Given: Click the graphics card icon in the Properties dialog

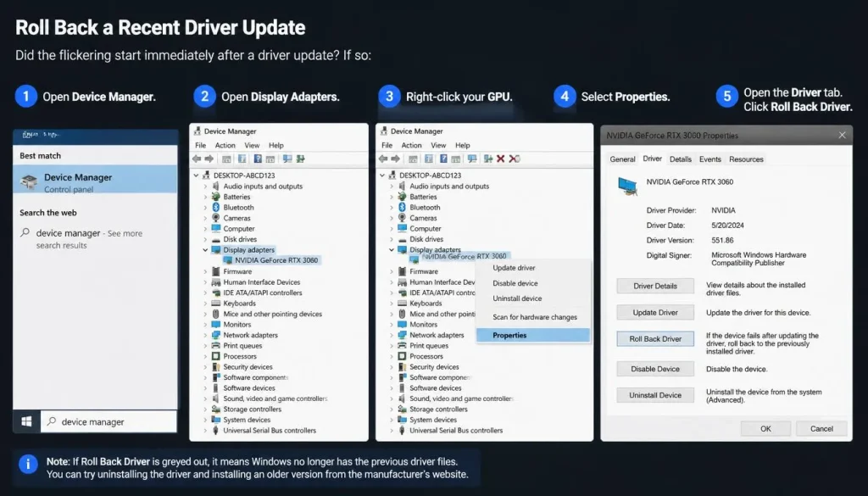Looking at the screenshot, I should pyautogui.click(x=628, y=186).
